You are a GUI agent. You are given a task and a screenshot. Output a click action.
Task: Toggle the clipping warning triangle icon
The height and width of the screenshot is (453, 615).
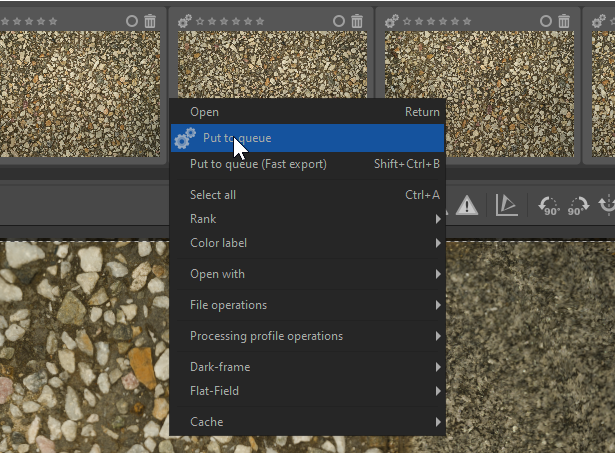(467, 205)
